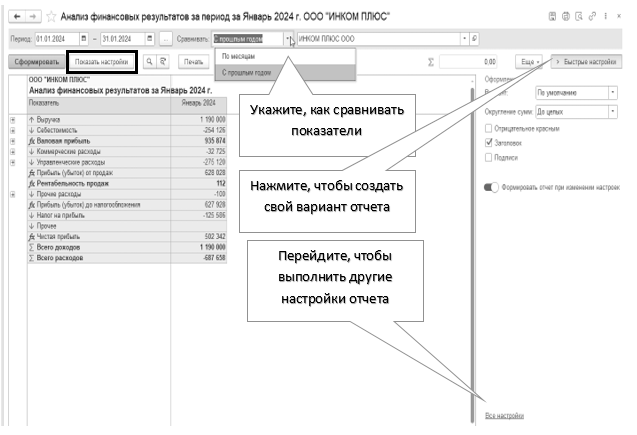Image resolution: width=637 pixels, height=435 pixels.
Task: Expand the Коммерческие расходы row group
Action: (13, 151)
